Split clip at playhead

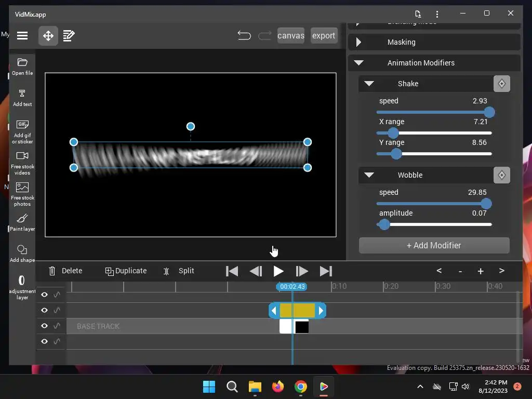click(179, 271)
